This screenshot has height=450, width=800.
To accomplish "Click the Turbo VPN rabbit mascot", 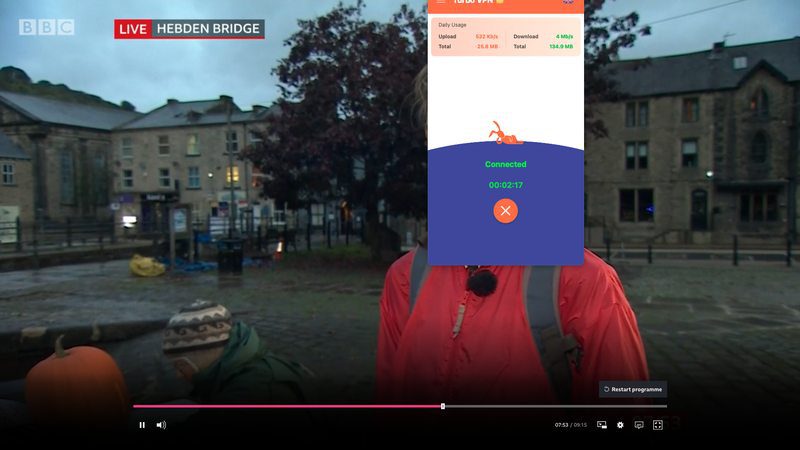I will click(x=505, y=133).
